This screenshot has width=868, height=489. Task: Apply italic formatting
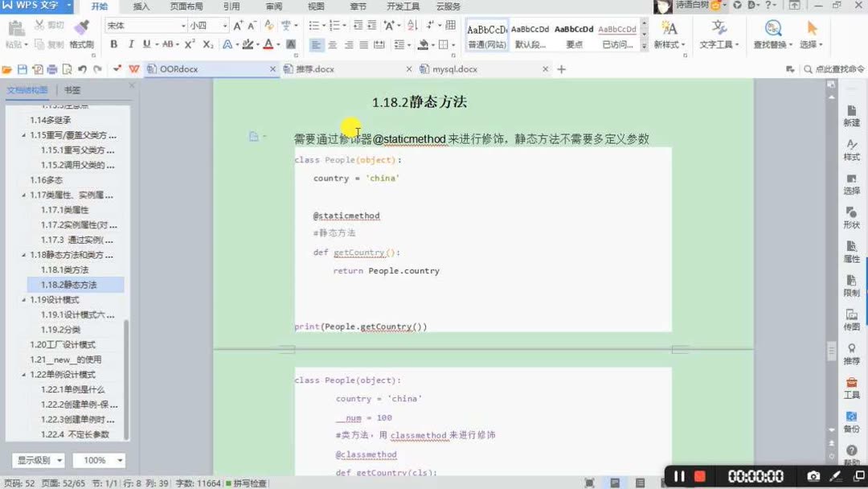(x=130, y=43)
